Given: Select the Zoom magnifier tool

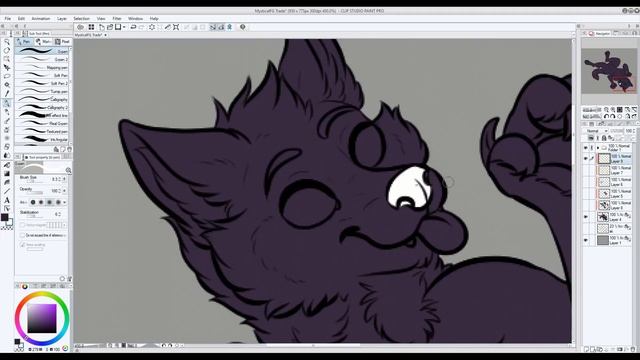Looking at the screenshot, I should [7, 42].
